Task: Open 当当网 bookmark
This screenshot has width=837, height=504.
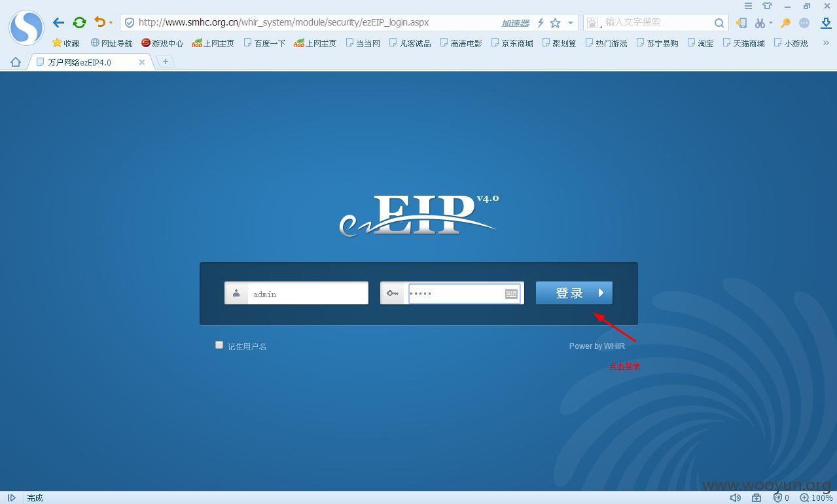Action: pos(363,43)
